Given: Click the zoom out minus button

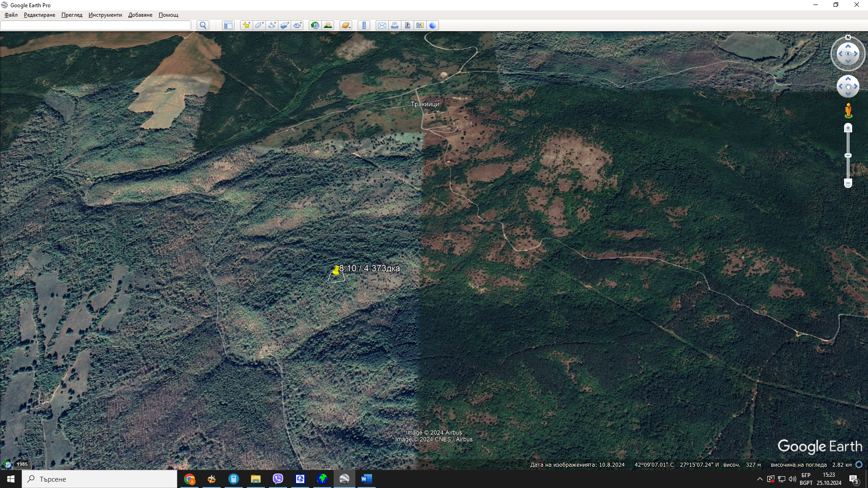Looking at the screenshot, I should click(848, 183).
